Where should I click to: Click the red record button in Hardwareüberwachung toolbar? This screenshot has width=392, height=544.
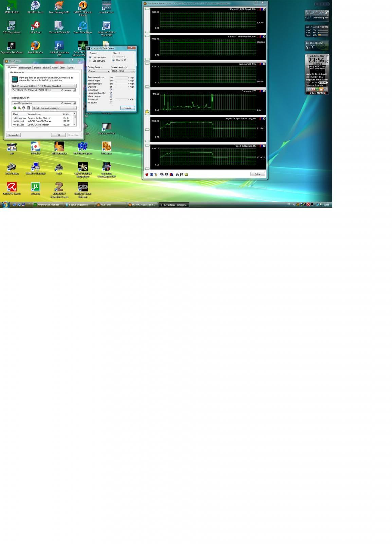[x=147, y=174]
